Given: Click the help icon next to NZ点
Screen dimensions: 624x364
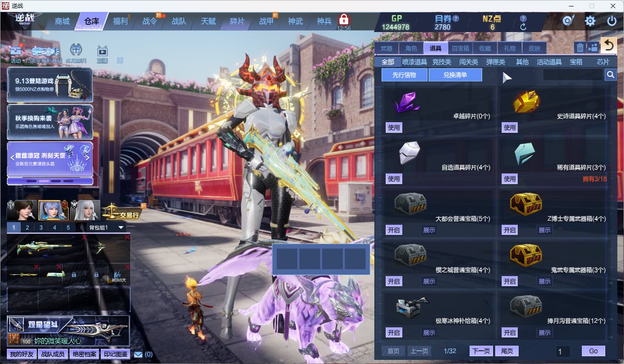Looking at the screenshot, I should coord(523,19).
